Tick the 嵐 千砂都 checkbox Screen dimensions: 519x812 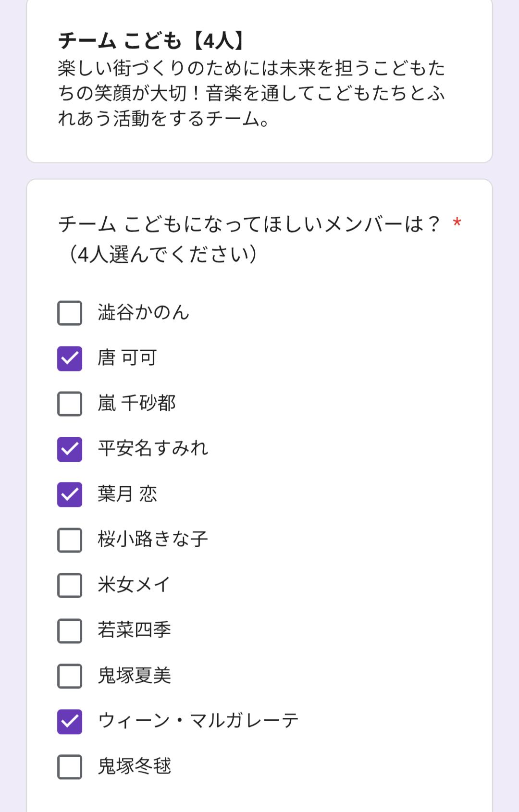(70, 404)
